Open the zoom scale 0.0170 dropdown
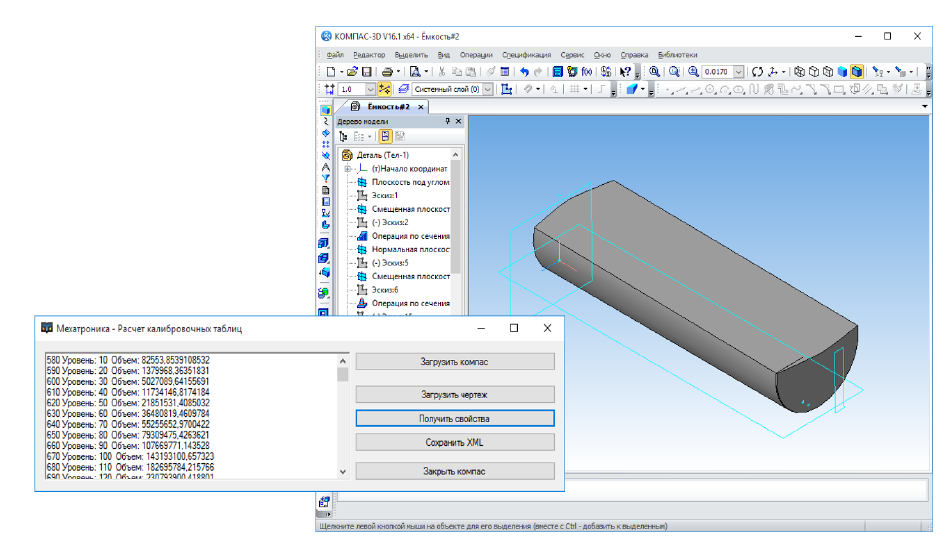The height and width of the screenshot is (542, 943). pos(739,72)
